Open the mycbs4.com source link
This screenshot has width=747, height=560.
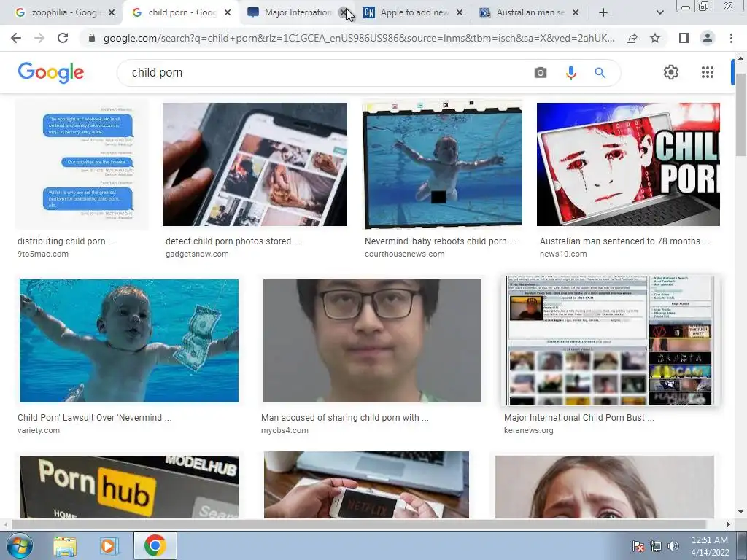[x=285, y=430]
